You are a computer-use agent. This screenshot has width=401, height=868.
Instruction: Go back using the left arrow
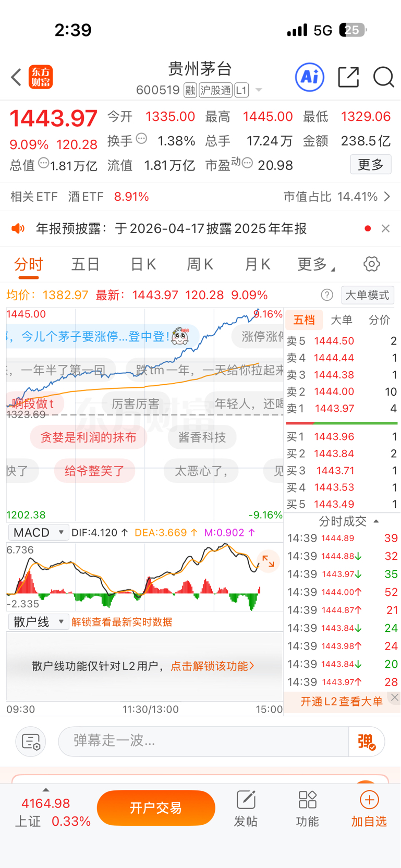16,77
